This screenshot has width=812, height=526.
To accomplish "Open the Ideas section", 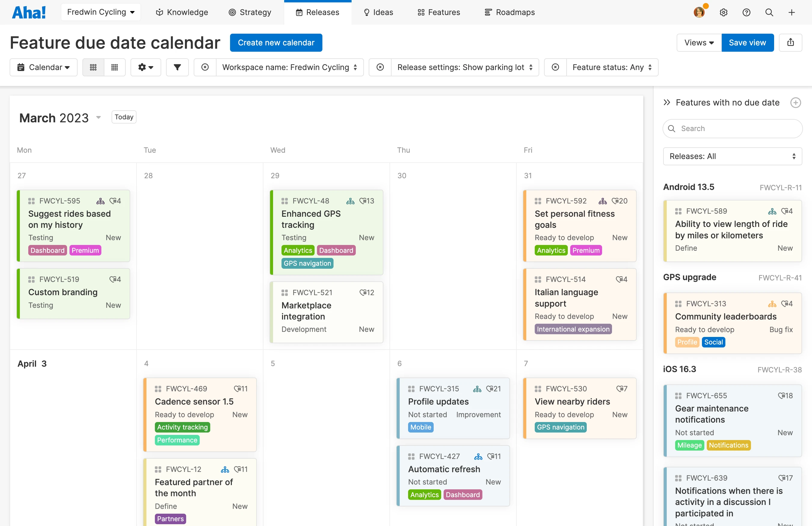I will coord(378,12).
